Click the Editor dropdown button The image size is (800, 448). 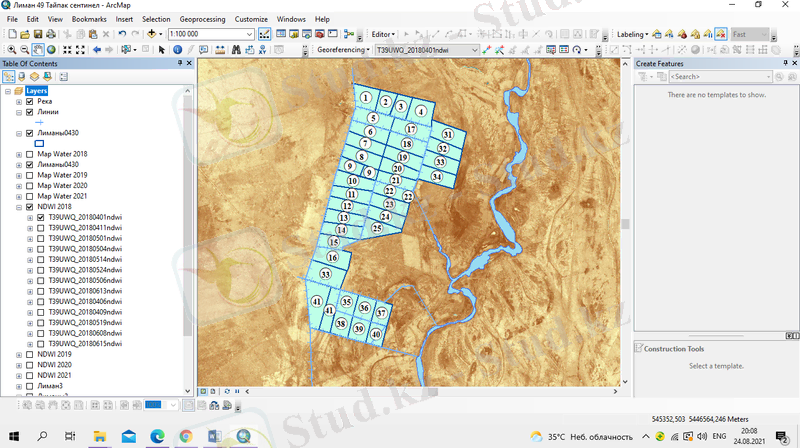click(x=384, y=34)
